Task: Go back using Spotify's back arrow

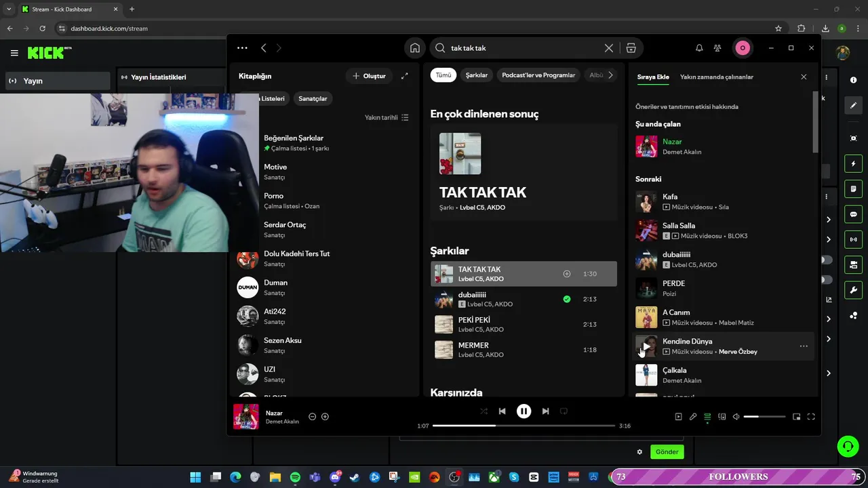Action: click(x=264, y=48)
